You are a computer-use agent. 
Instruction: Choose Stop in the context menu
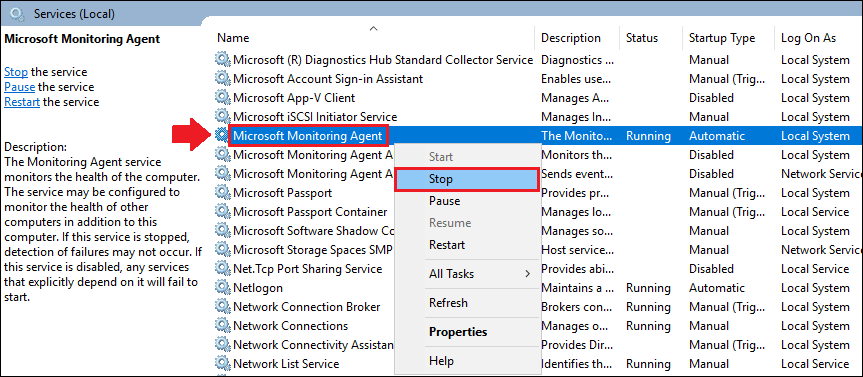[466, 179]
